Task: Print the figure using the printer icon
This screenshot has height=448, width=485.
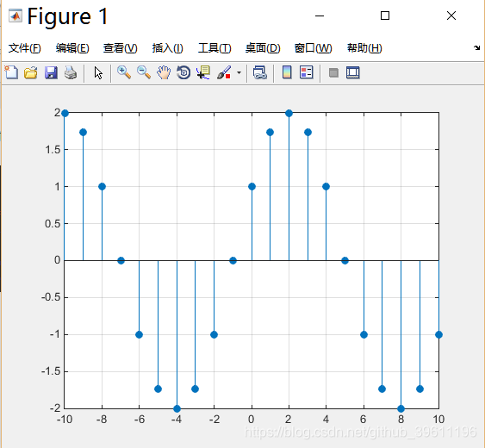Action: coord(71,72)
